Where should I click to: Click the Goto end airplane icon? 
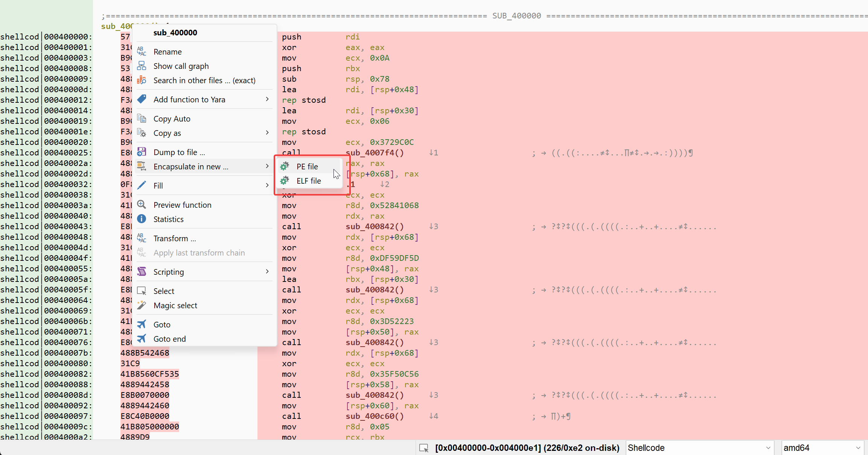142,339
